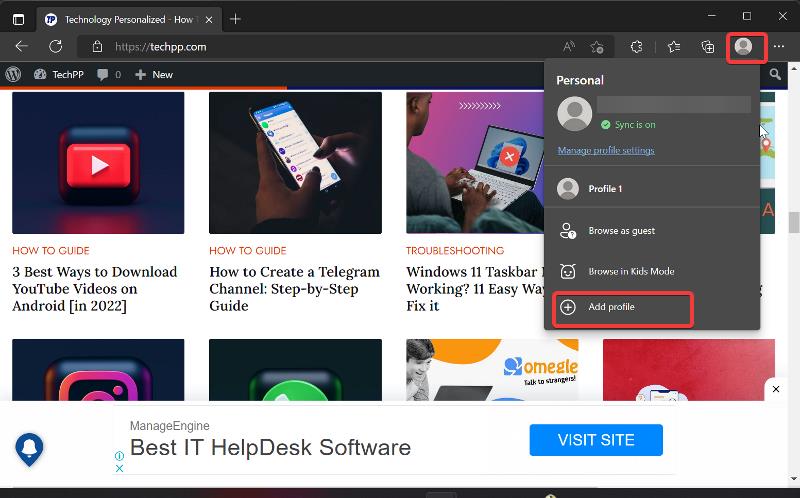Open the New content admin menu

coord(154,75)
